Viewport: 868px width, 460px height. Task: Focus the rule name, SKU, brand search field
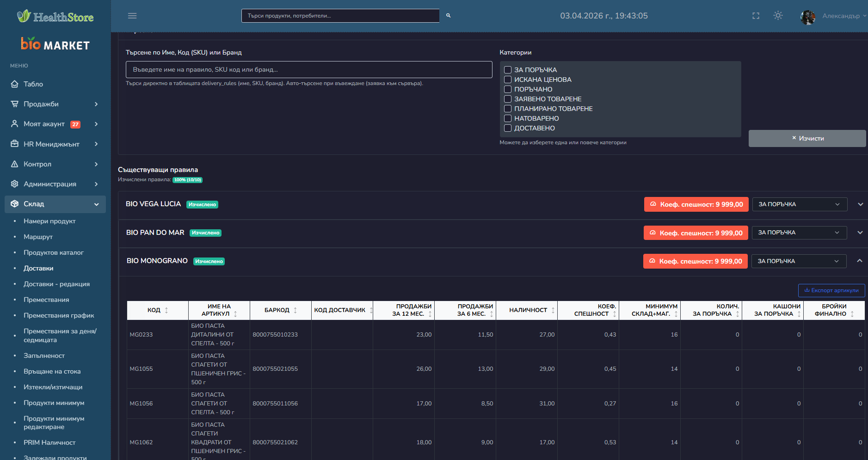pos(309,70)
